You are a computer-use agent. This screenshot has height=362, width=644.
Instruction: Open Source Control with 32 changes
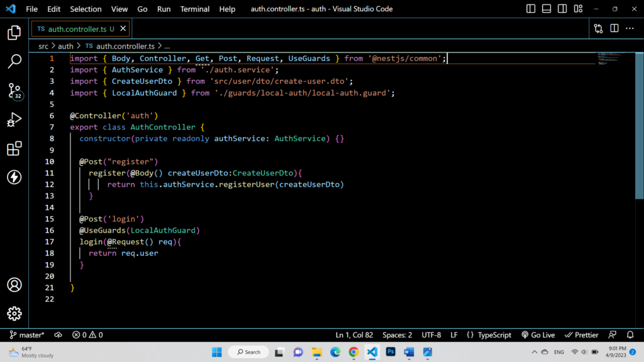(14, 90)
